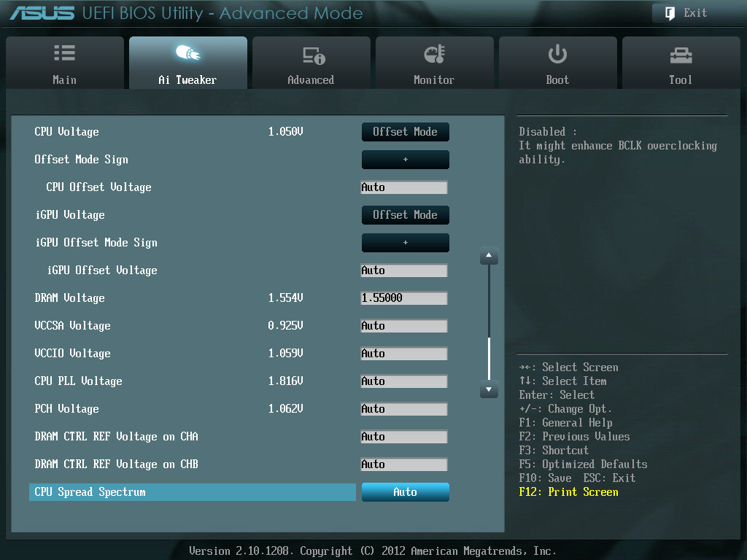Click the Main tab list icon
The height and width of the screenshot is (560, 747).
[64, 52]
